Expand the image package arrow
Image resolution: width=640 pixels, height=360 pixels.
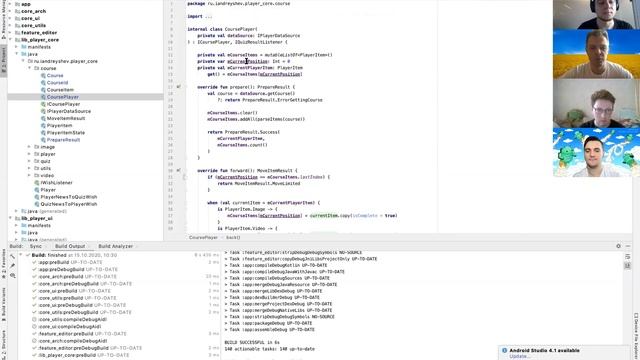(29, 147)
